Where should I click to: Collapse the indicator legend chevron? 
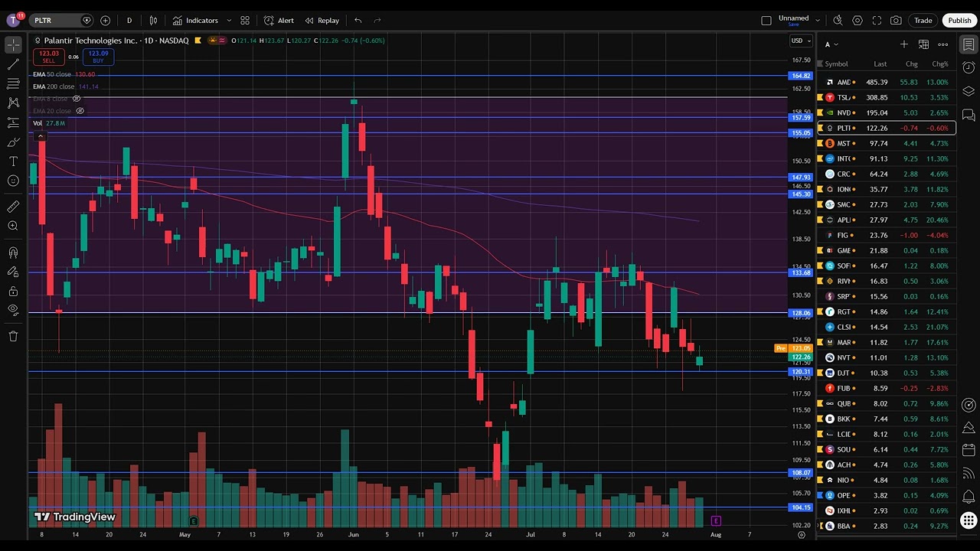click(x=40, y=136)
